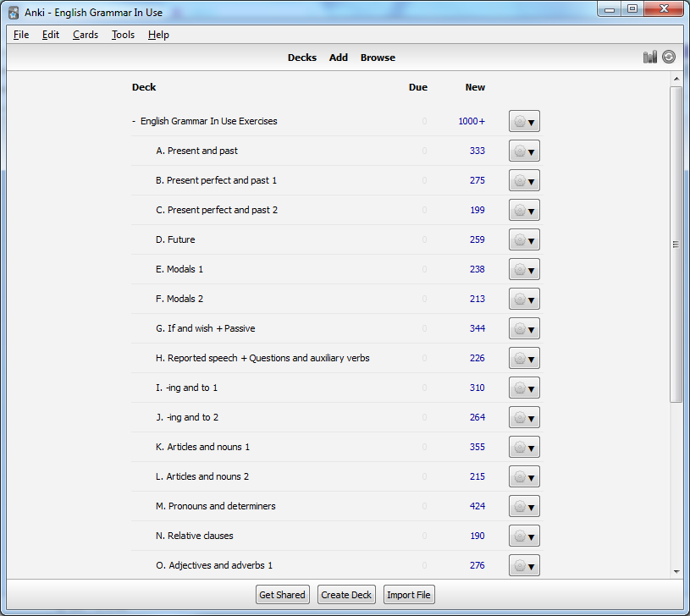690x616 pixels.
Task: Select the N. Relative clauses deck
Action: coord(194,536)
